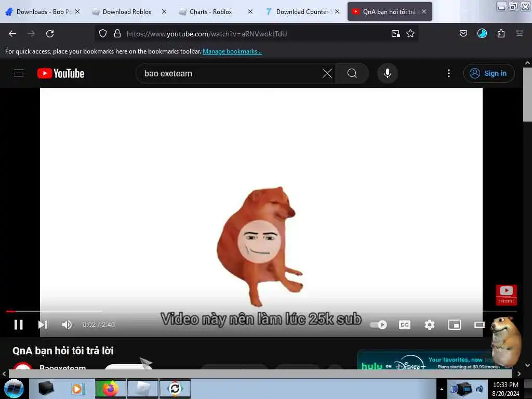The height and width of the screenshot is (399, 532).
Task: Click the Baoexeteam channel name
Action: coord(62,367)
